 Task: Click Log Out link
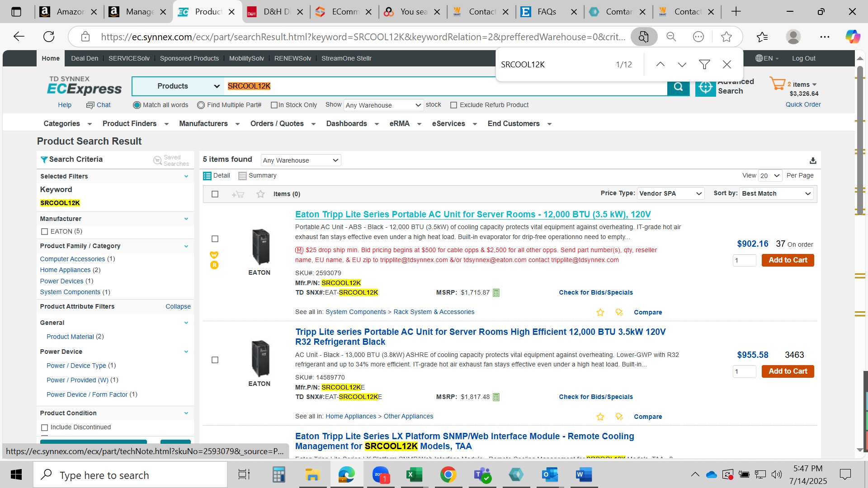click(803, 58)
